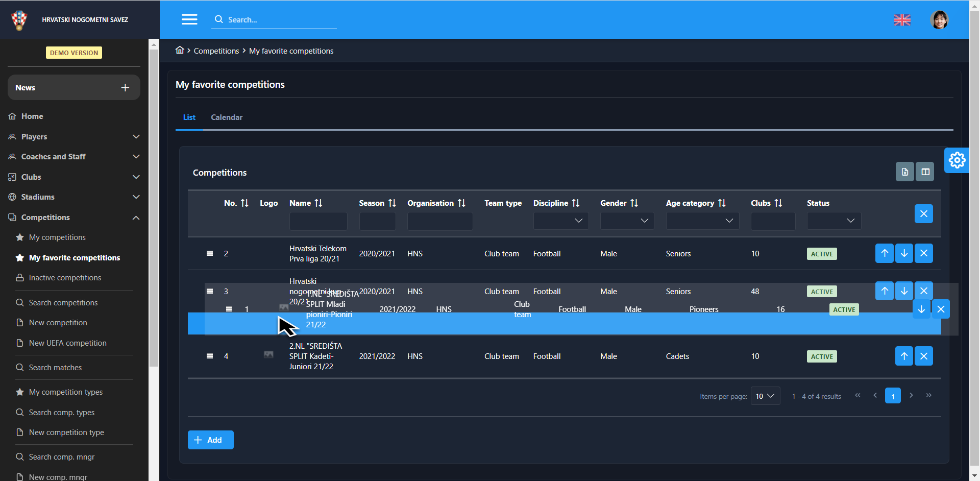Open the settings gear panel
This screenshot has height=481, width=980.
[957, 160]
